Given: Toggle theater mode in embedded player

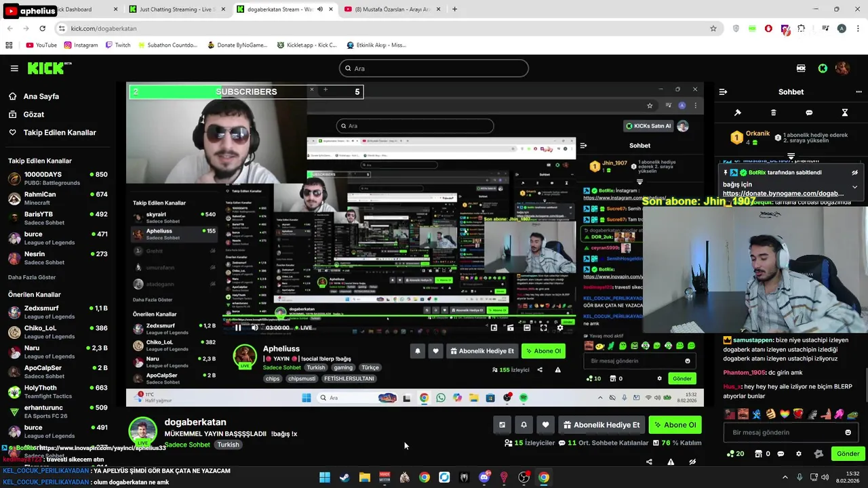Looking at the screenshot, I should (527, 327).
